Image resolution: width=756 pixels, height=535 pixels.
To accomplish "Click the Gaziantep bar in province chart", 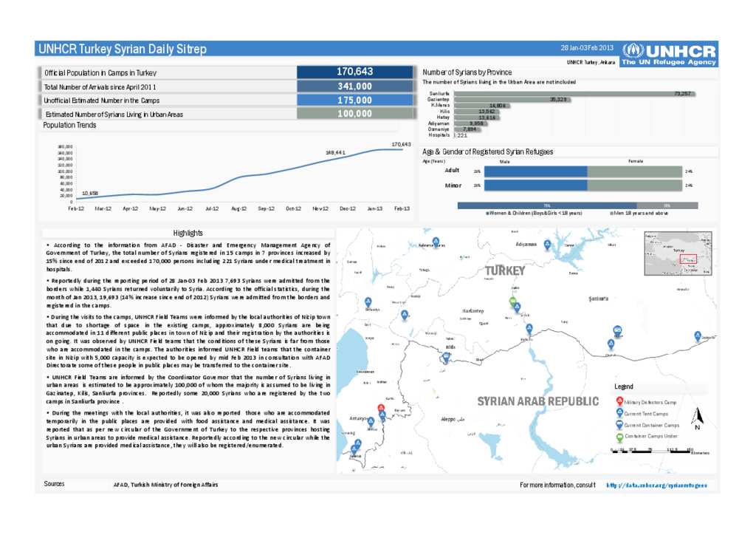I will click(512, 99).
